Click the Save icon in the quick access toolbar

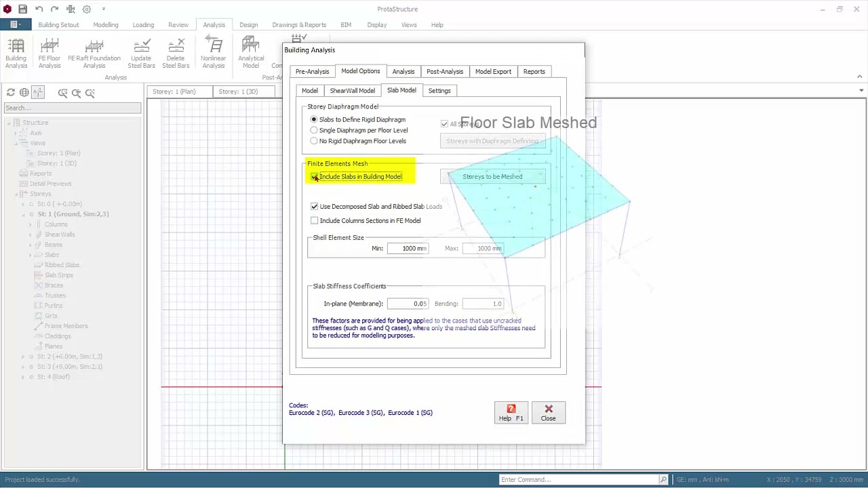click(22, 9)
